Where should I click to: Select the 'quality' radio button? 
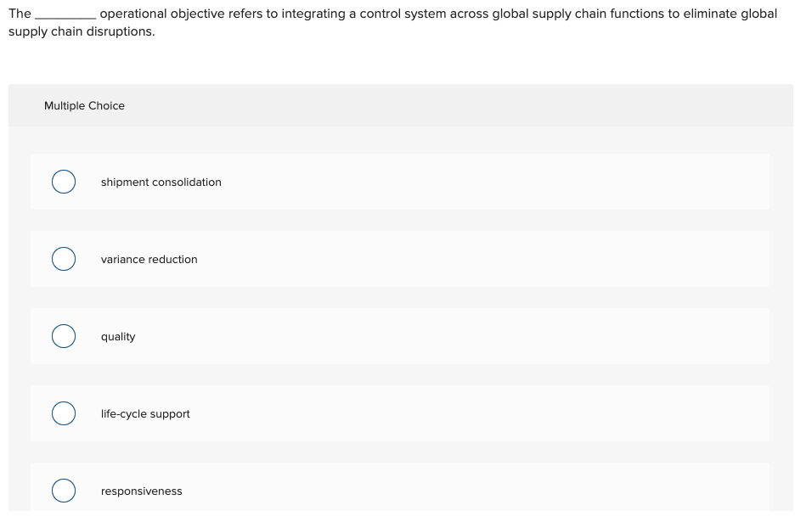[x=63, y=336]
